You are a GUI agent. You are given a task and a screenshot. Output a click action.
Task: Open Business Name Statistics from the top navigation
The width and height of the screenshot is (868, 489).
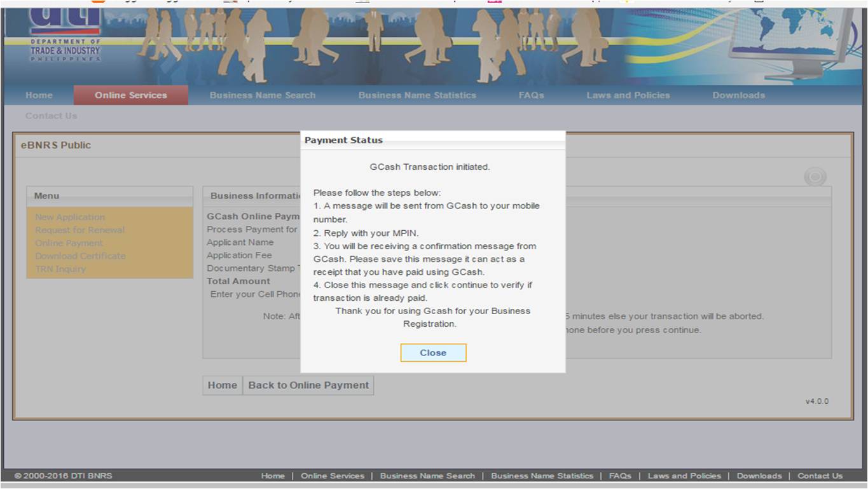[x=418, y=95]
